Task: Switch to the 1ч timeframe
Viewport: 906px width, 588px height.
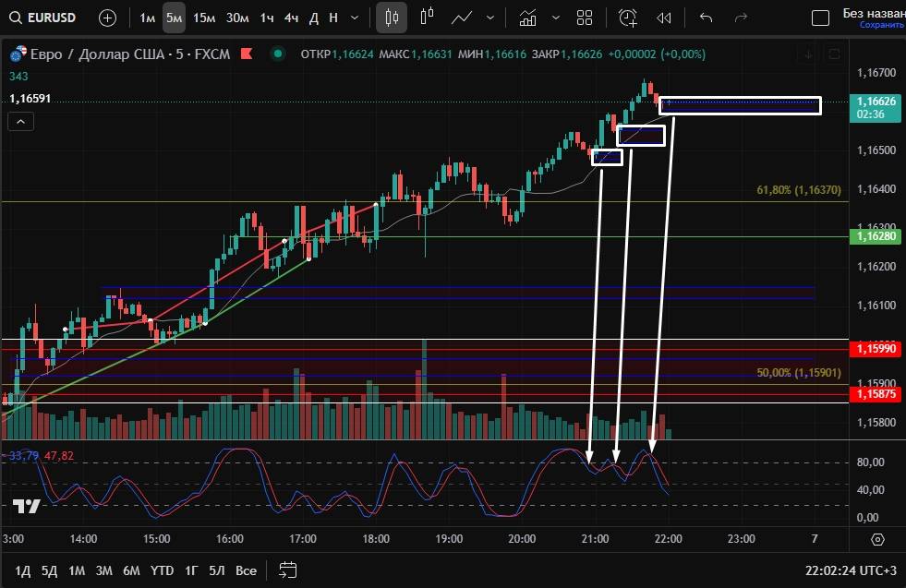Action: click(266, 18)
